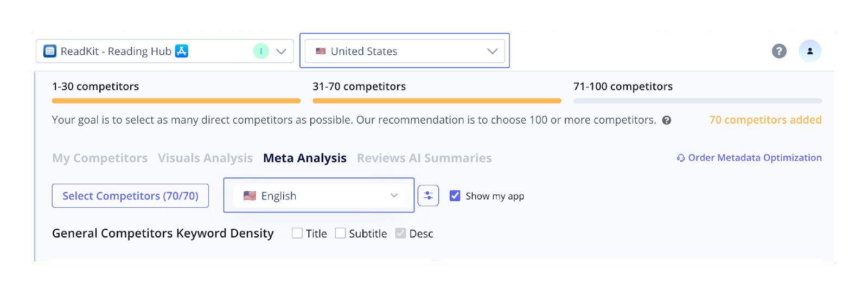Click the competitors recommendation info icon
The height and width of the screenshot is (296, 868).
pyautogui.click(x=667, y=120)
